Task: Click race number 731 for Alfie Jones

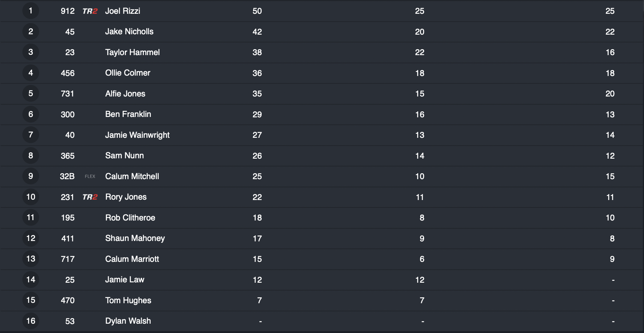Action: point(67,94)
